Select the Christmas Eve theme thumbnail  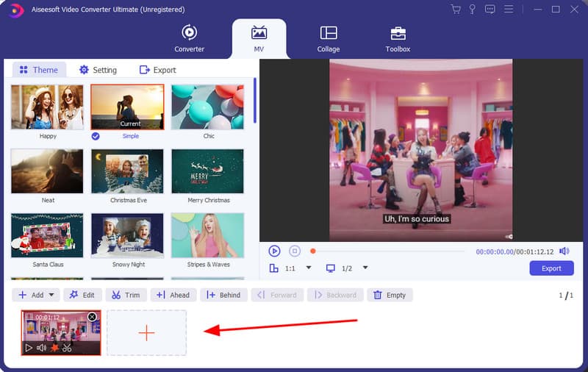tap(127, 171)
